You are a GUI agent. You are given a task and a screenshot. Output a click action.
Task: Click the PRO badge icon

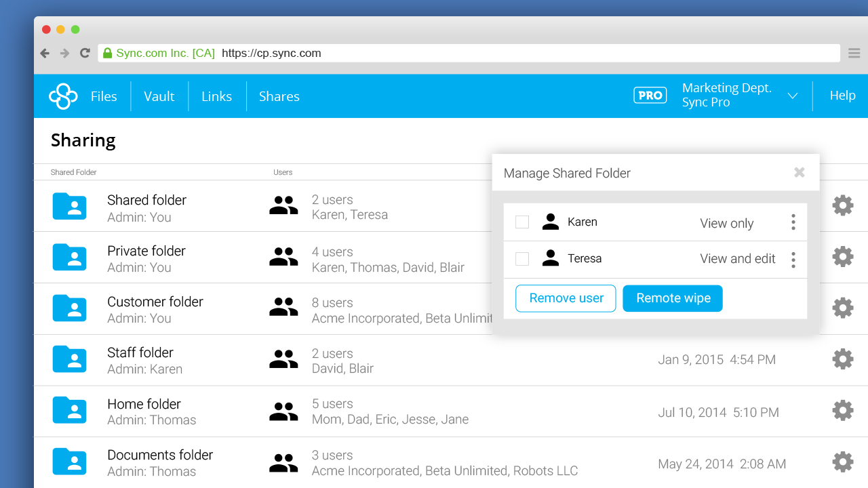click(649, 95)
